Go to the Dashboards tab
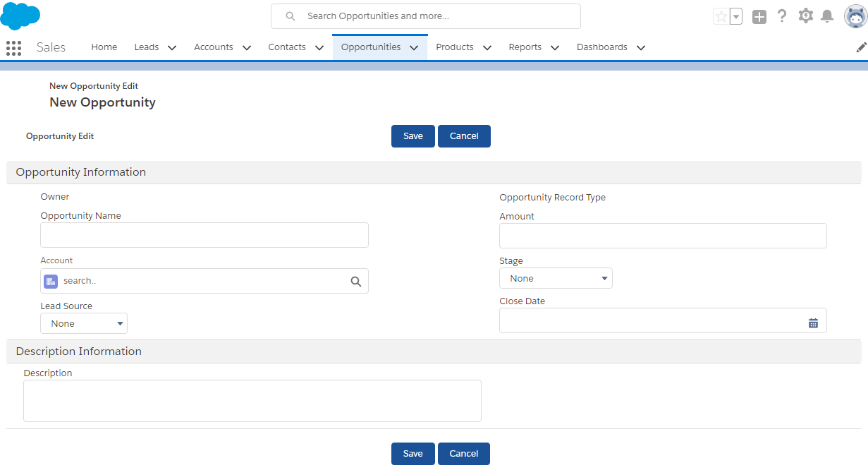The image size is (868, 475). pyautogui.click(x=601, y=47)
